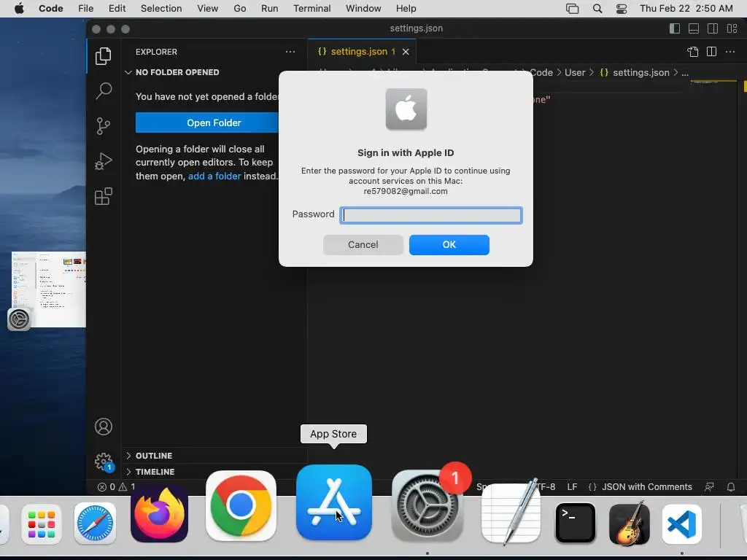Launch Safari from the Dock
The width and height of the screenshot is (747, 560).
95,524
